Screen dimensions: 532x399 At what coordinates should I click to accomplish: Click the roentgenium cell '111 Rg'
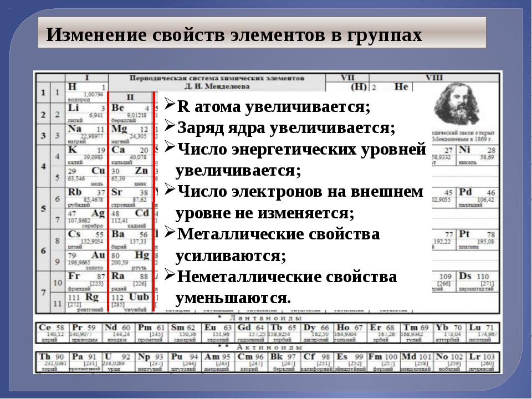click(87, 303)
